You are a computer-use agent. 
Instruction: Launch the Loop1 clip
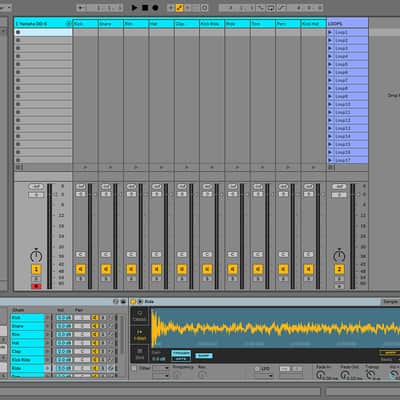[330, 32]
